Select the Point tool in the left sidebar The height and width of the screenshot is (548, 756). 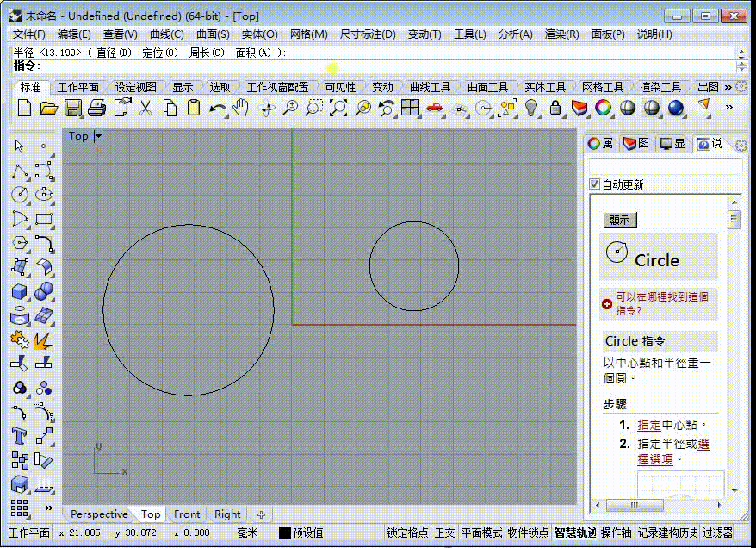pos(43,146)
